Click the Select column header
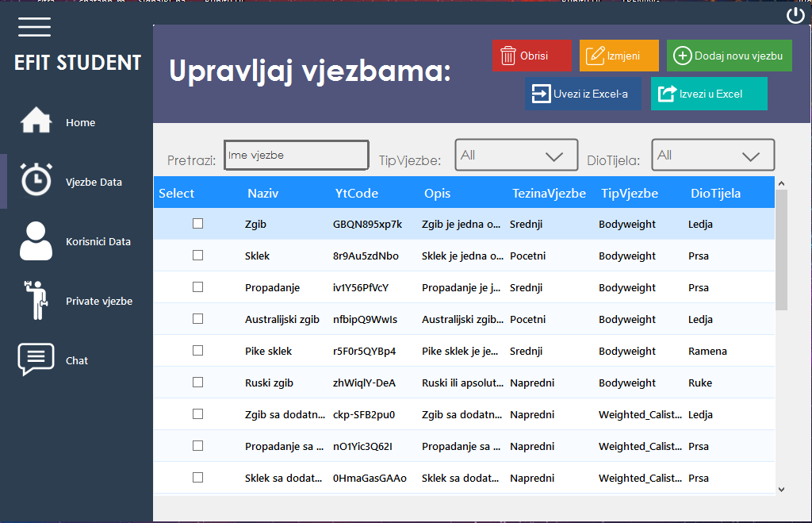The width and height of the screenshot is (812, 523). [176, 194]
